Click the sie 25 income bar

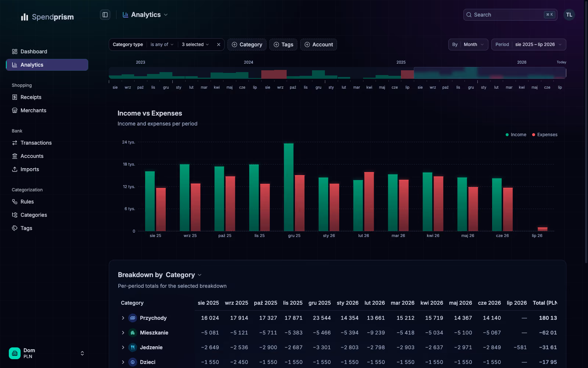pos(150,201)
